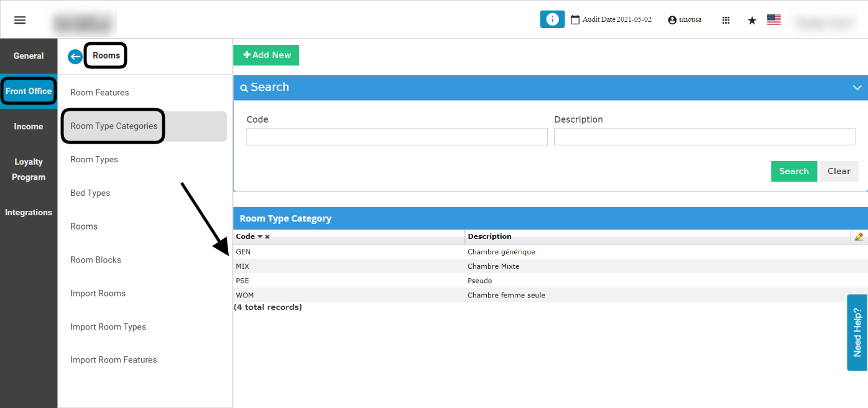This screenshot has width=868, height=408.
Task: Open Bed Types menu item
Action: (x=90, y=193)
